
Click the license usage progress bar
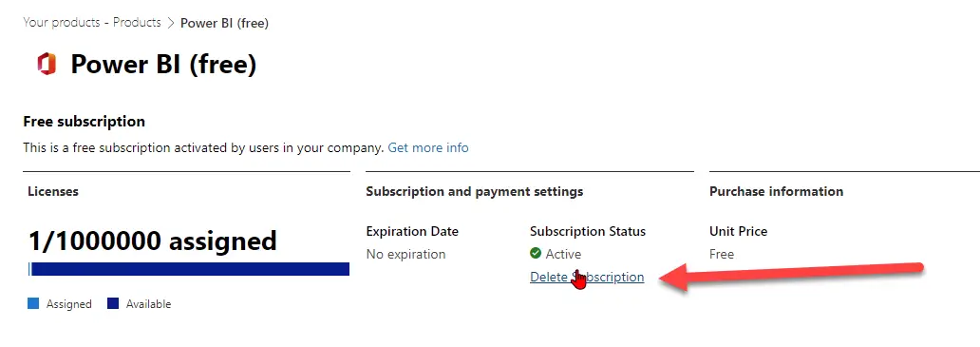(x=189, y=269)
